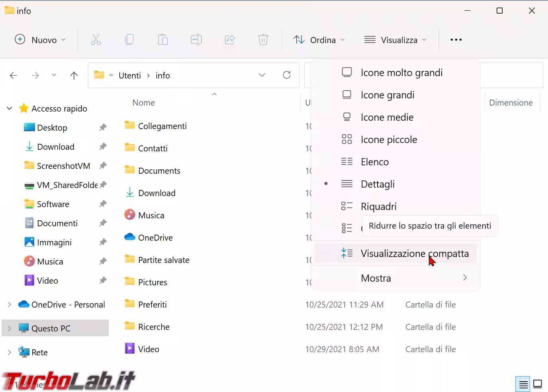Go up one folder level
The height and width of the screenshot is (392, 548).
tap(74, 76)
